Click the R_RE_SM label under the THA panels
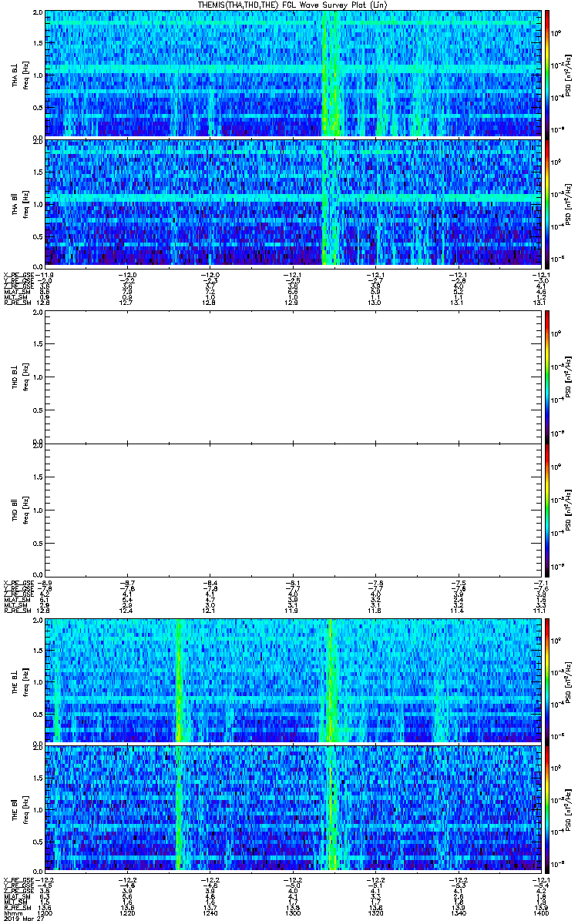 pos(16,303)
